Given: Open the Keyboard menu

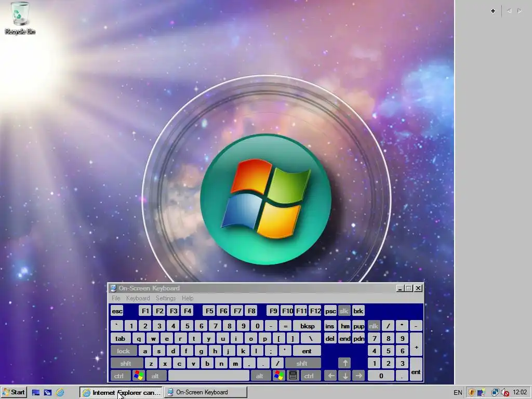Looking at the screenshot, I should pos(138,298).
